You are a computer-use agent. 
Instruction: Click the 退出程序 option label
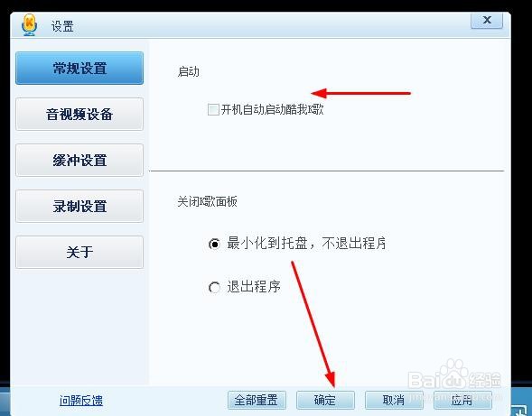click(254, 287)
